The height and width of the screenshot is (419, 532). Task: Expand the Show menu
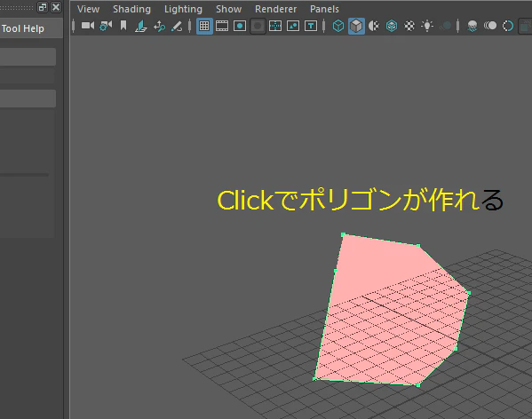click(x=228, y=9)
